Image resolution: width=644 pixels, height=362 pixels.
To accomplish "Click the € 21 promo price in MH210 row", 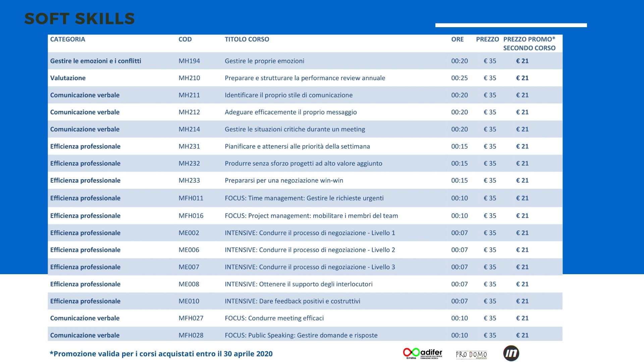I will tap(522, 78).
